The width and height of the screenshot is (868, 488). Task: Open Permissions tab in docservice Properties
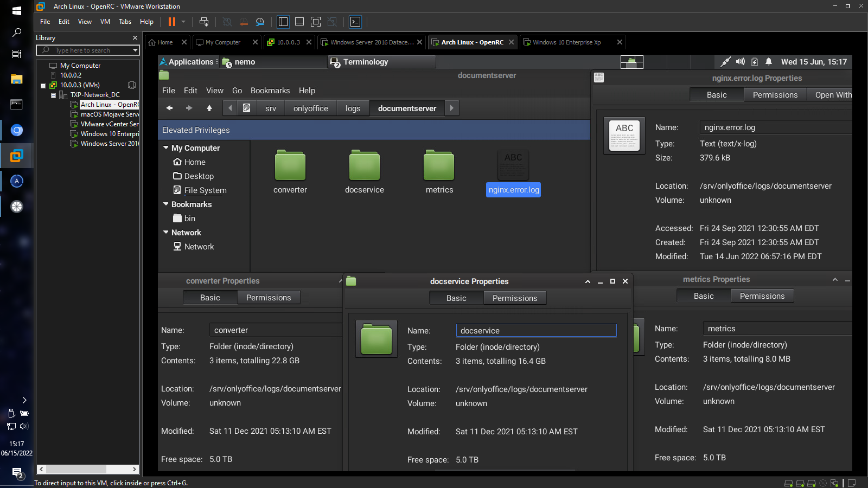pos(515,298)
